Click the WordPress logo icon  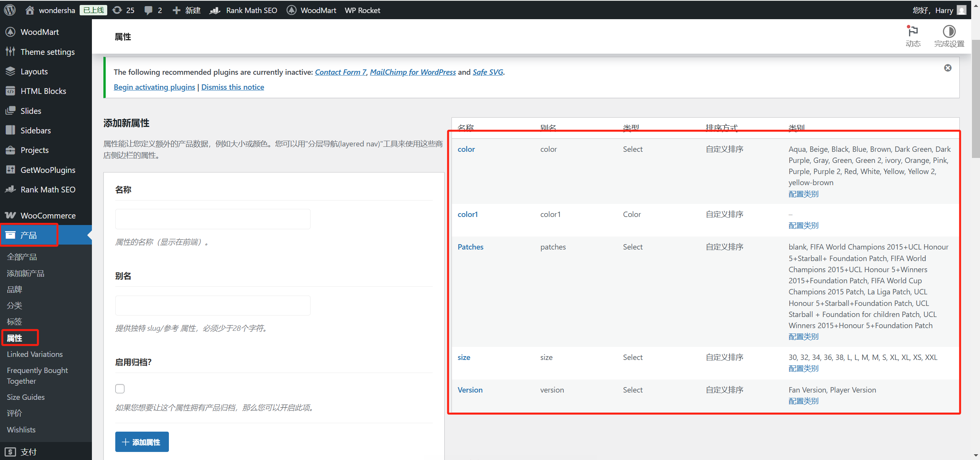click(10, 10)
